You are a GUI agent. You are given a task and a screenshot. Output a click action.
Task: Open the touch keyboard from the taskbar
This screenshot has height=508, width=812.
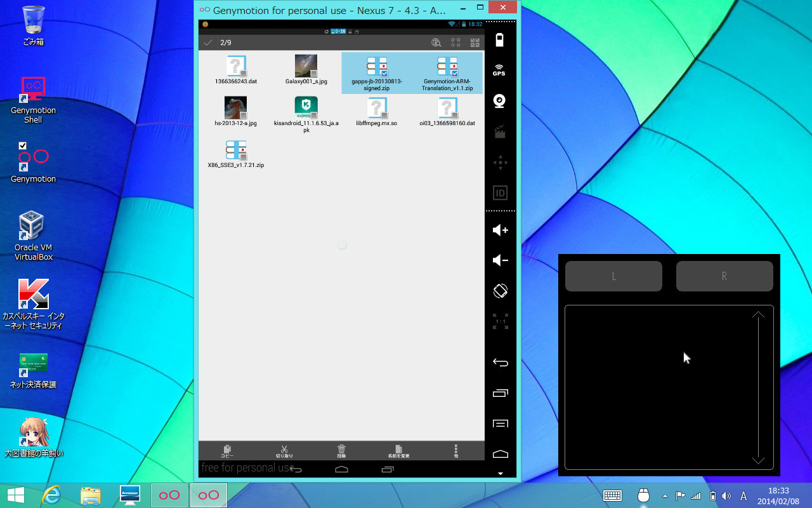(x=612, y=495)
